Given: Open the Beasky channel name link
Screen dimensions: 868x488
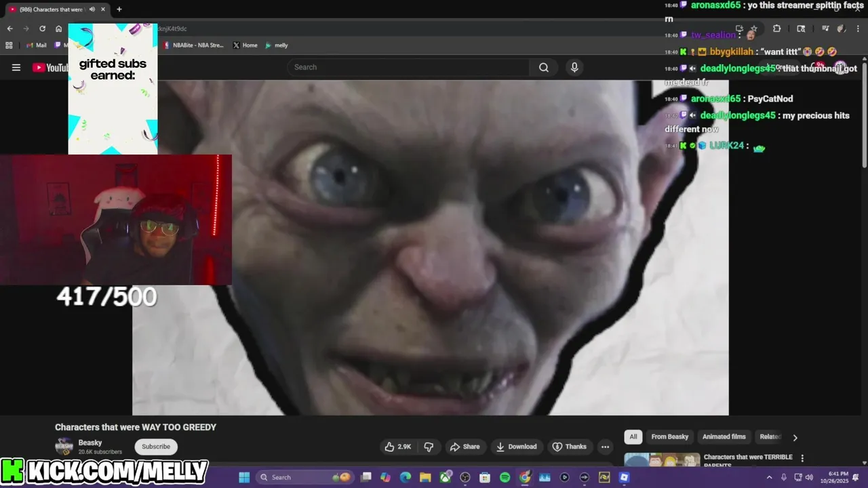Looking at the screenshot, I should pos(90,443).
